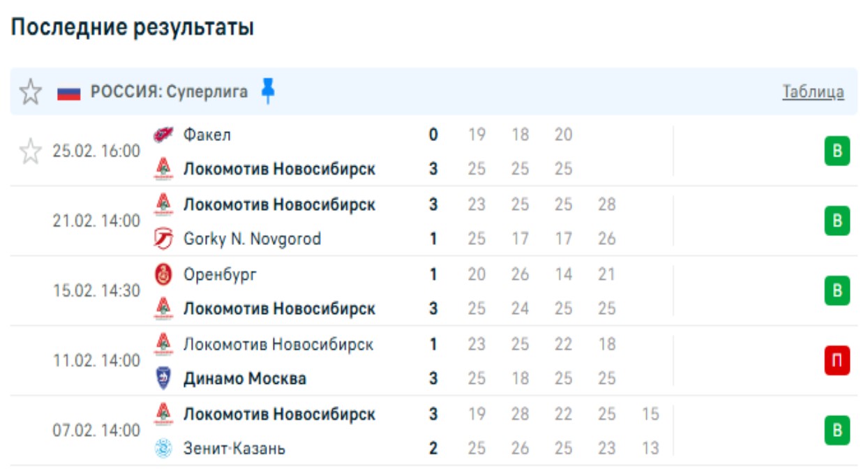This screenshot has height=469, width=868.
Task: Star the РОССИЯ: Суперлига league header
Action: 30,92
